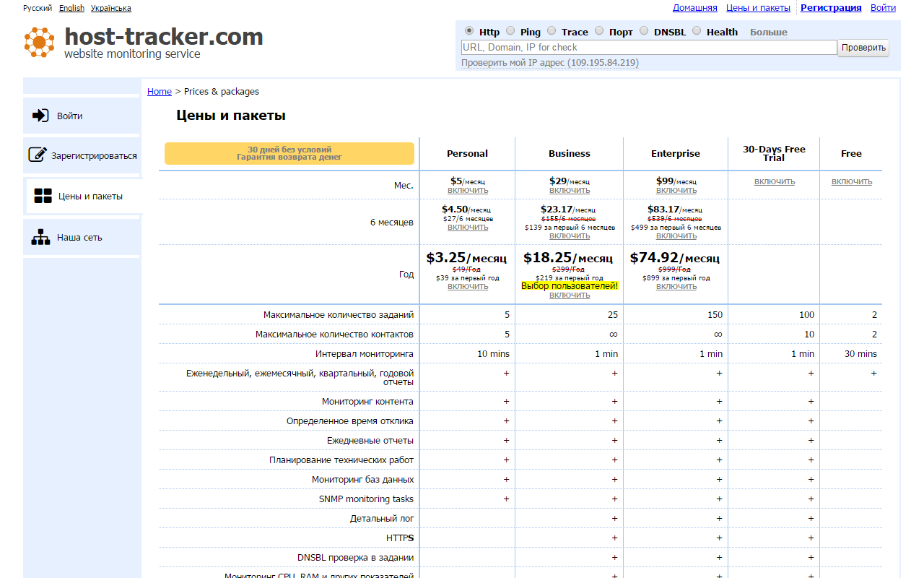Screen dimensions: 924x578
Task: Click the Русский language label
Action: point(38,8)
